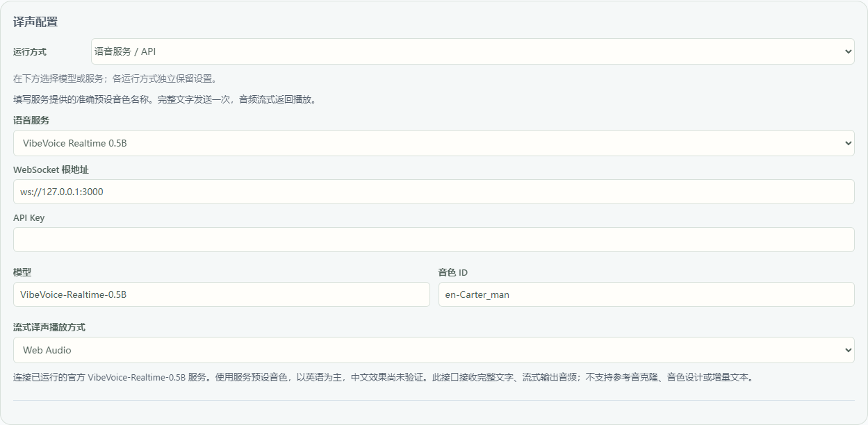
Task: Click the WebSocket 根地址 input field
Action: [x=434, y=192]
